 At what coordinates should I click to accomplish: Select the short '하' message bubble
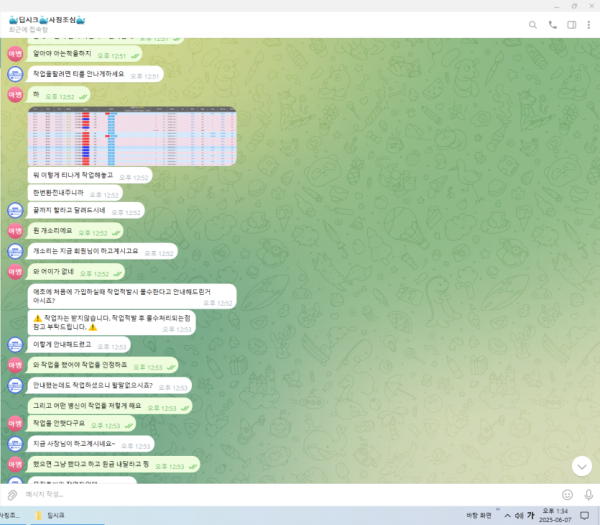[58, 95]
